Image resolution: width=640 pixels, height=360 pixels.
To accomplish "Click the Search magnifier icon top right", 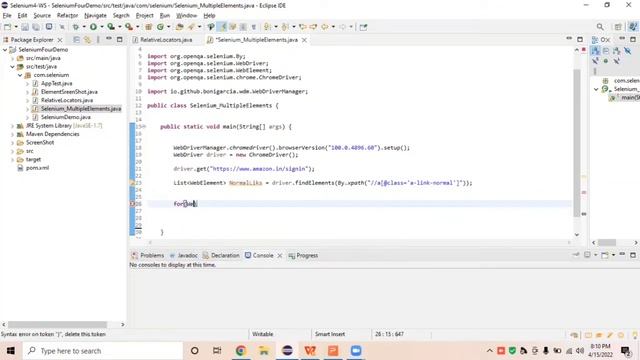I will click(600, 27).
